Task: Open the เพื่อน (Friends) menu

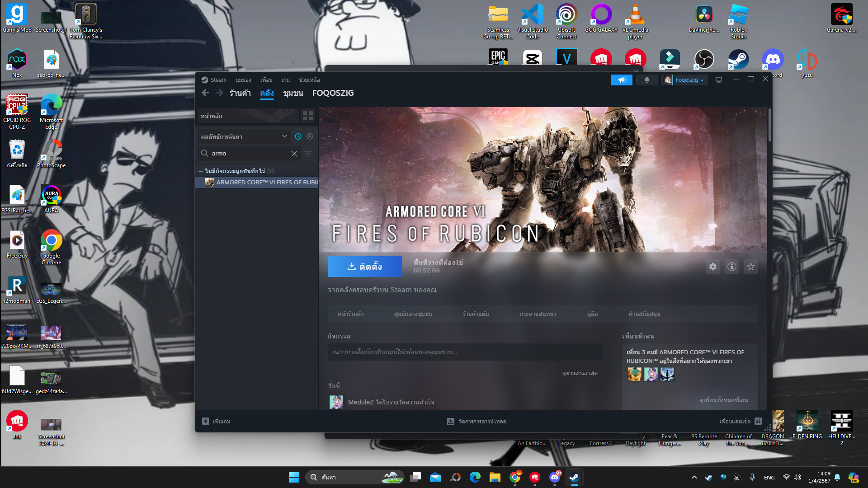Action: (266, 80)
